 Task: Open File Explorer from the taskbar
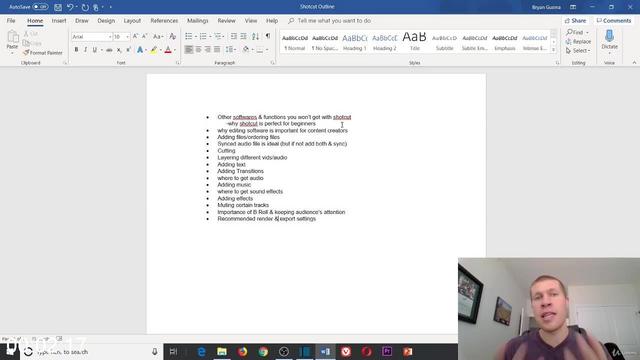click(222, 351)
